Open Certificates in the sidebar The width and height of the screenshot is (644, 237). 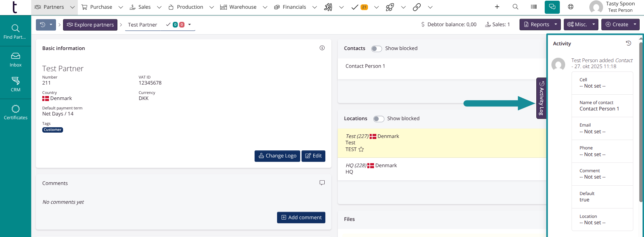pyautogui.click(x=15, y=112)
